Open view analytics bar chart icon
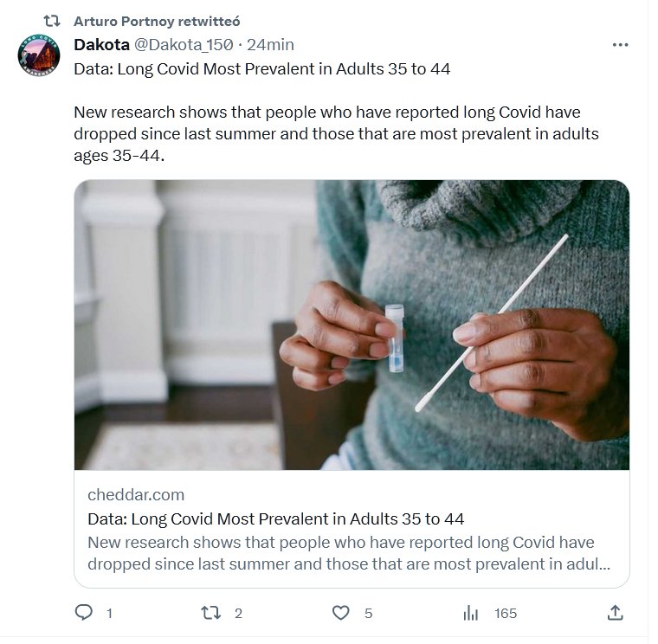The height and width of the screenshot is (644, 658). coord(471,613)
